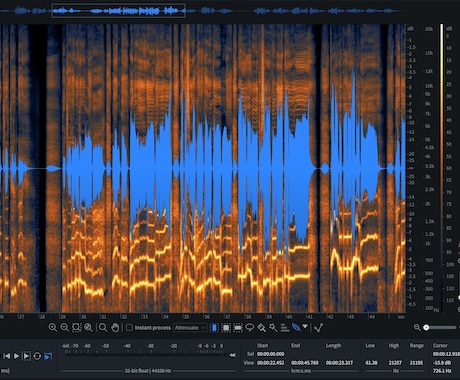Click the Cursor frequency 726.1 Hz readout
460x380 pixels.
pos(442,371)
